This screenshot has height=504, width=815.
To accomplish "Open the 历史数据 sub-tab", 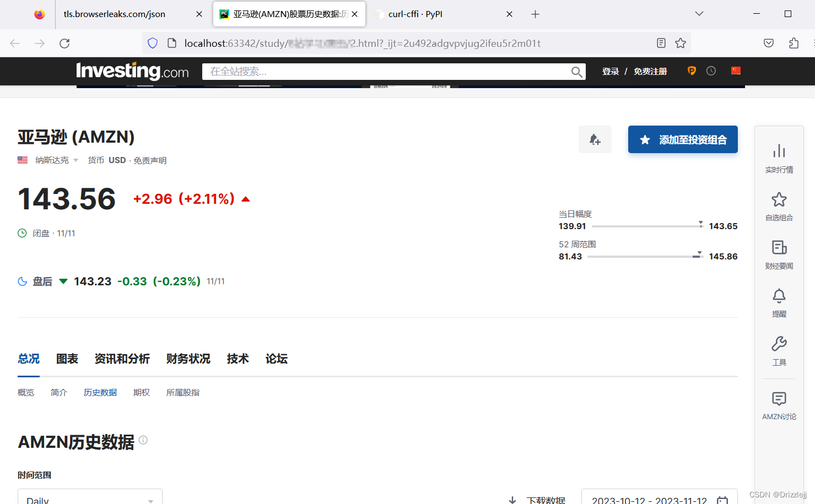I will coord(100,392).
